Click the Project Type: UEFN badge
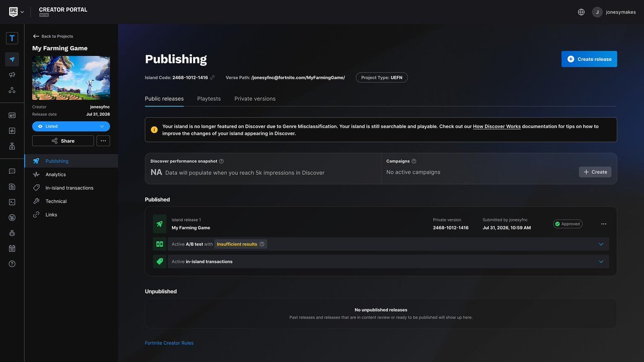 coord(382,78)
